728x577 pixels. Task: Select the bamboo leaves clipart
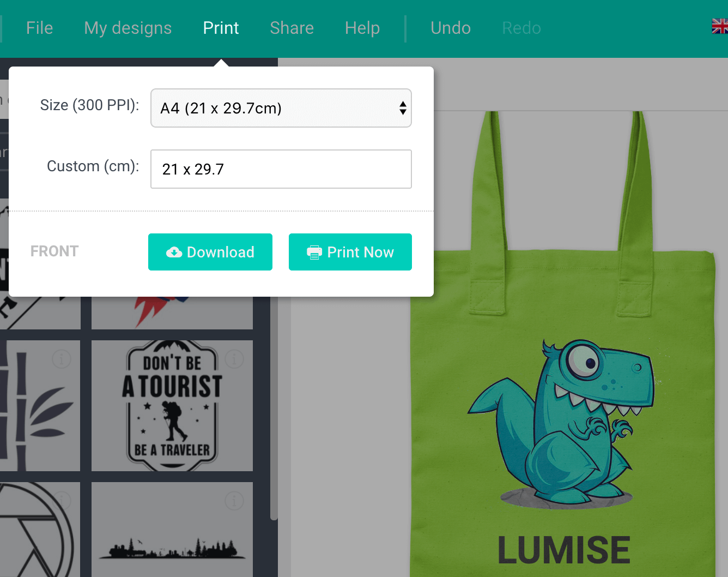pyautogui.click(x=40, y=406)
